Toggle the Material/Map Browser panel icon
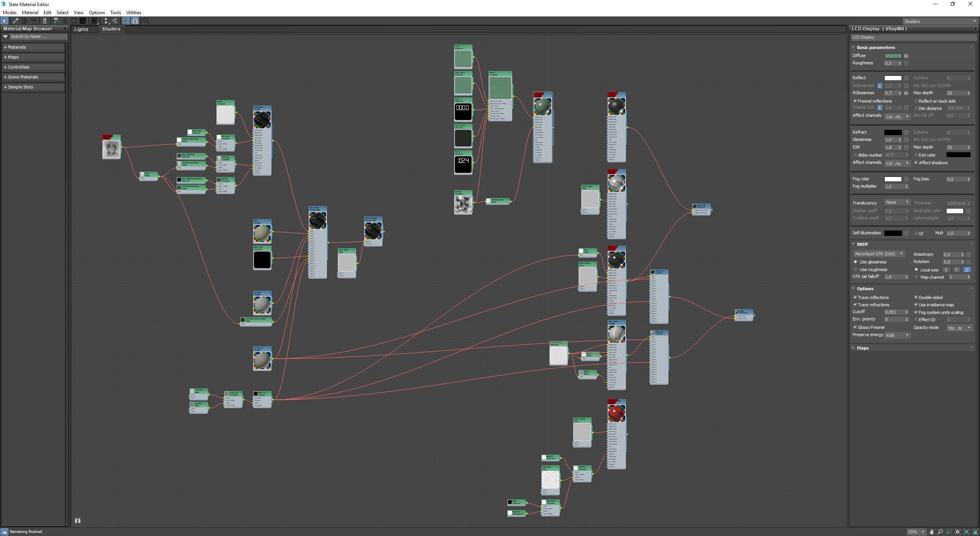980x536 pixels. click(126, 21)
